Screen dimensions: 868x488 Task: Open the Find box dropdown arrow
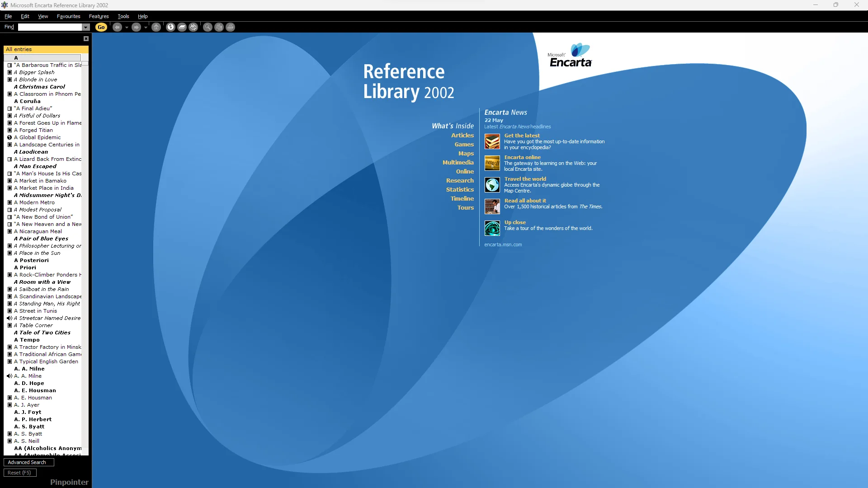pyautogui.click(x=86, y=27)
